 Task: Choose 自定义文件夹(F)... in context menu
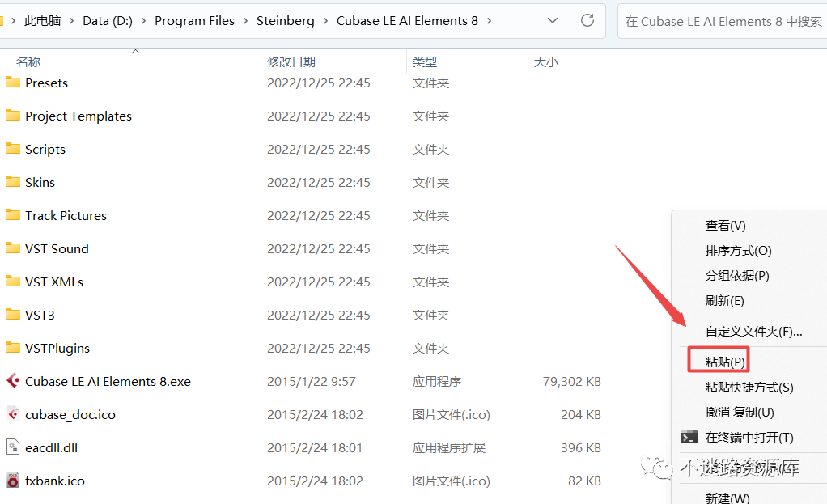click(753, 332)
